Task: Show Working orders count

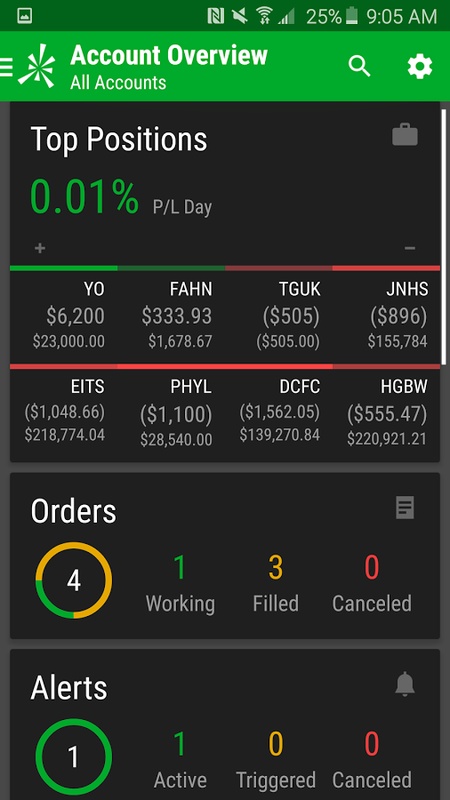Action: coord(180,583)
